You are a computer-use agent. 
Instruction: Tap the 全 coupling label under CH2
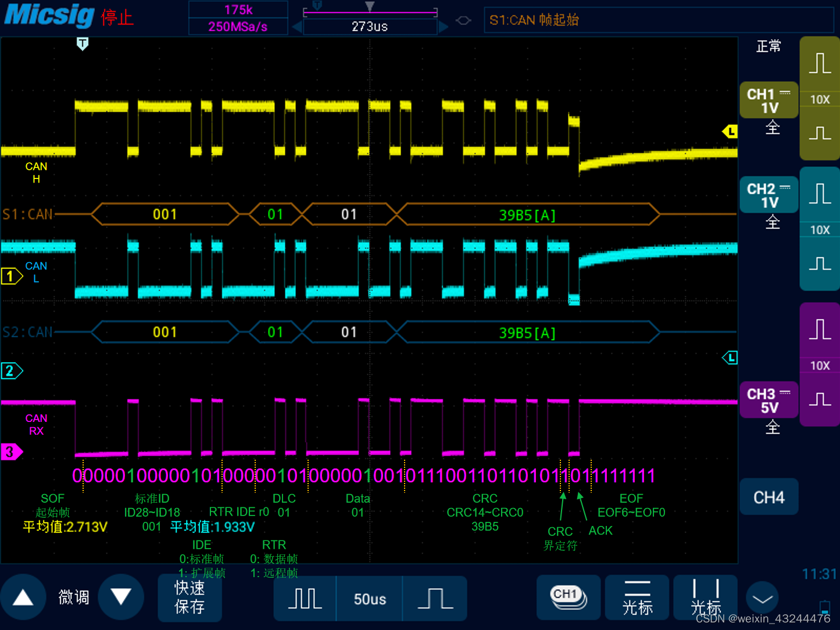[773, 222]
